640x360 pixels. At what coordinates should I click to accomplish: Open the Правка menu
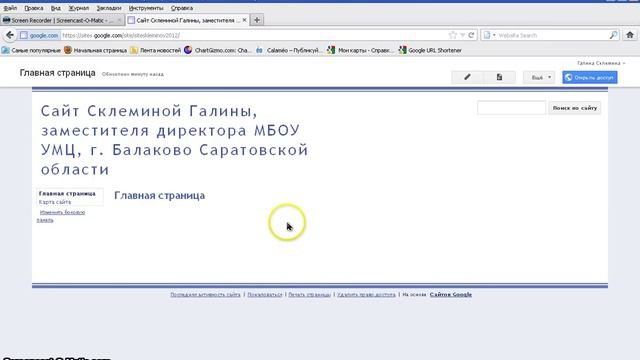[x=33, y=8]
